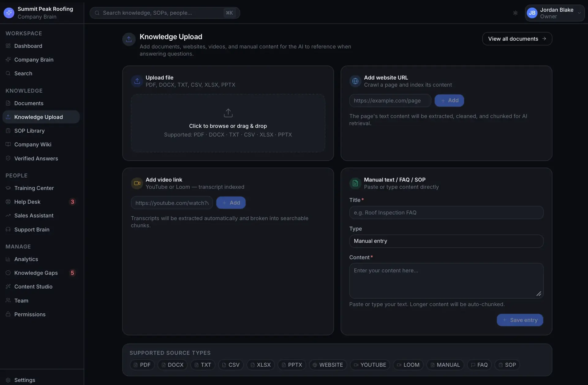Viewport: 588px width, 385px height.
Task: Click the Documents sidebar icon
Action: click(x=8, y=103)
